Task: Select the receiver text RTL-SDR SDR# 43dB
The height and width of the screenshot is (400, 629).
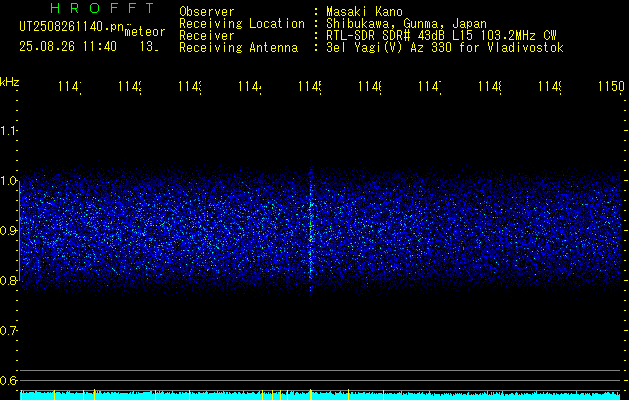Action: pyautogui.click(x=386, y=36)
